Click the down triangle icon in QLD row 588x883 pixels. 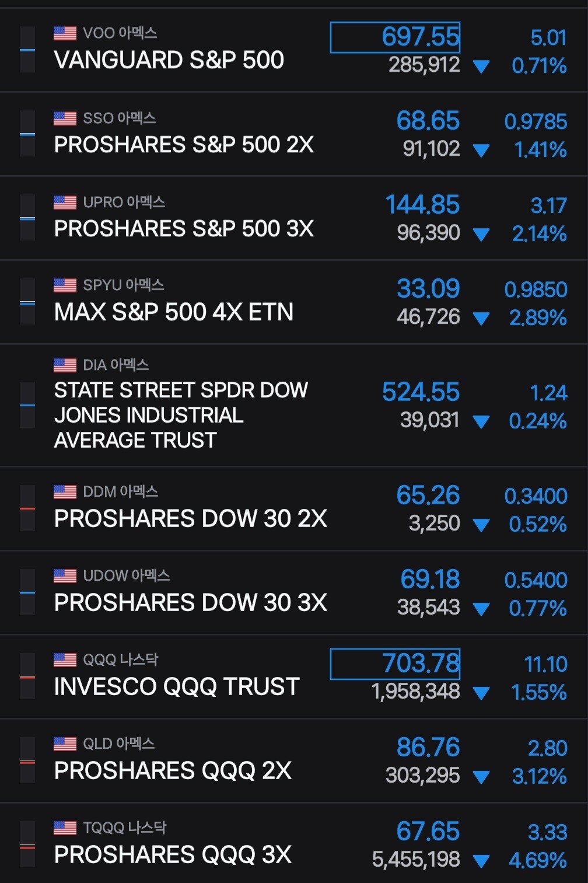481,777
